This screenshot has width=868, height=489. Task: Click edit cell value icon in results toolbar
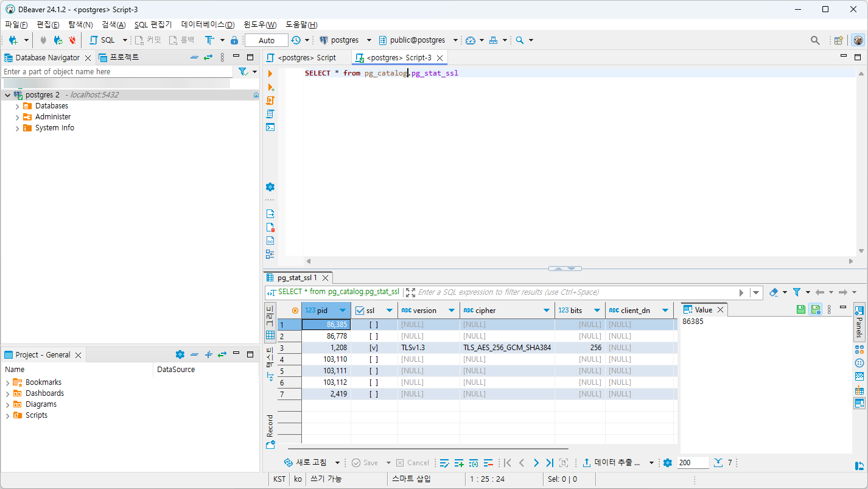(x=444, y=463)
